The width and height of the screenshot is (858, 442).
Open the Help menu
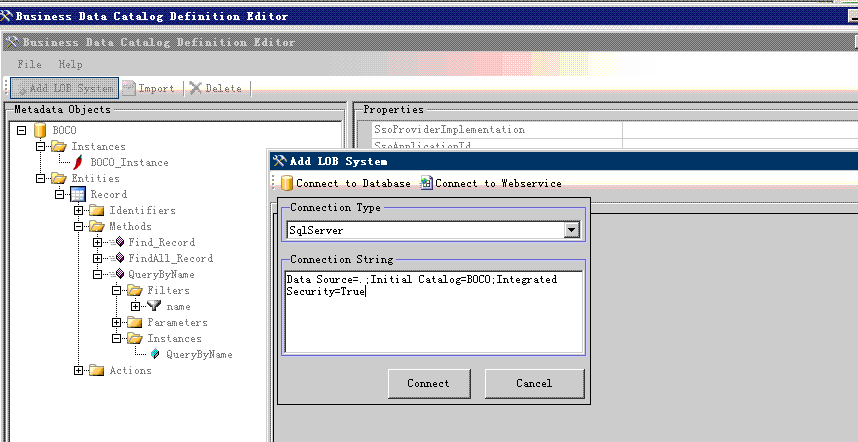point(71,64)
